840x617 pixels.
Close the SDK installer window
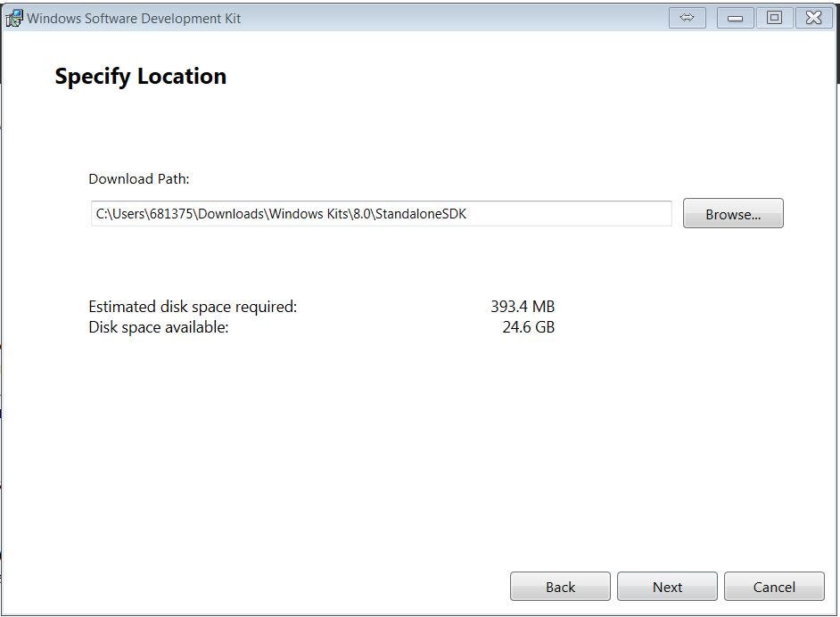[x=814, y=18]
